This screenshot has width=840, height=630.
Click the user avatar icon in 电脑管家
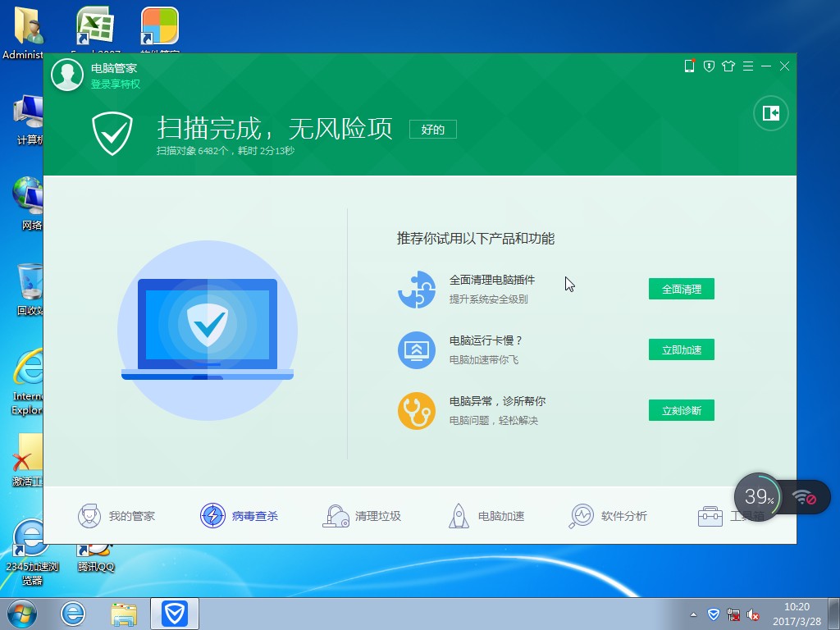(x=67, y=75)
